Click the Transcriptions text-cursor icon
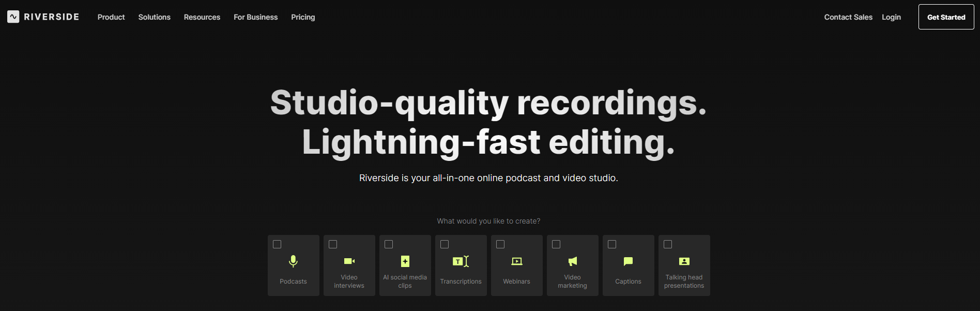Viewport: 980px width, 311px height. pos(461,261)
